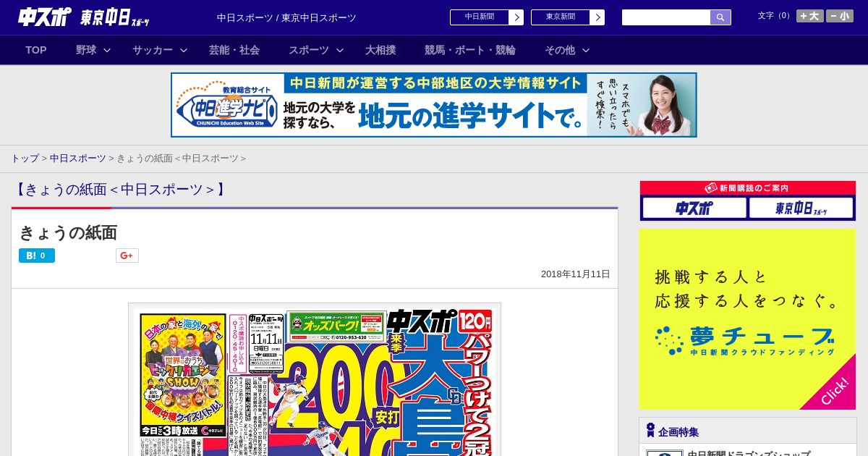
Task: Decrease text size with －小 button
Action: tap(840, 16)
